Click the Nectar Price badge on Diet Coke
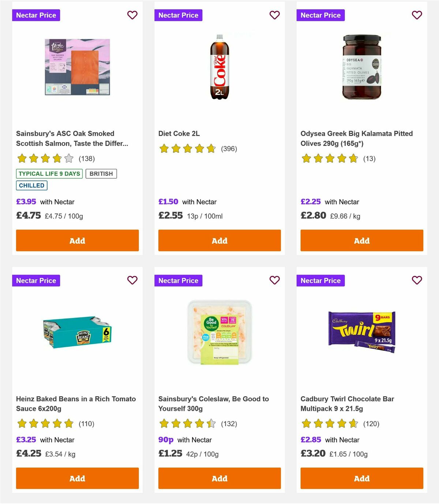This screenshot has height=504, width=439. [x=178, y=15]
